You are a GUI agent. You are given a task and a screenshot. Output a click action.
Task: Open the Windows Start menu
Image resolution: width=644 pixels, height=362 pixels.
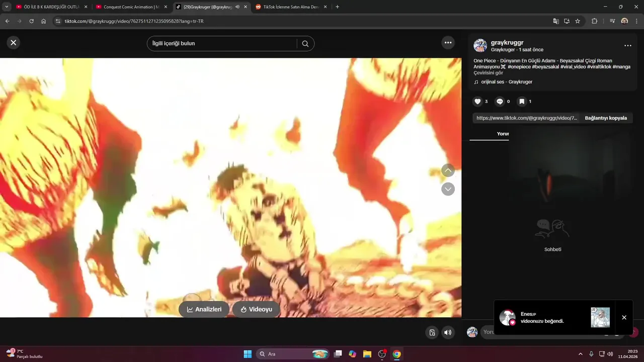[248, 354]
